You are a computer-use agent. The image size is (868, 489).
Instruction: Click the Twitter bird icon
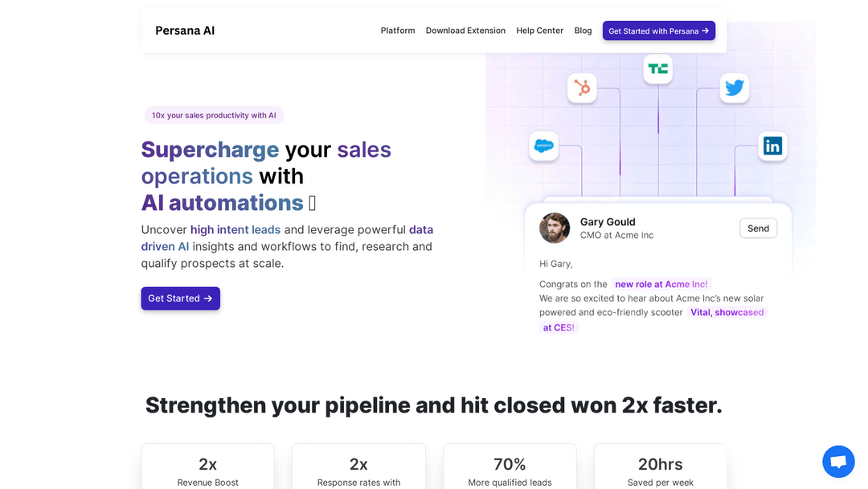click(734, 88)
